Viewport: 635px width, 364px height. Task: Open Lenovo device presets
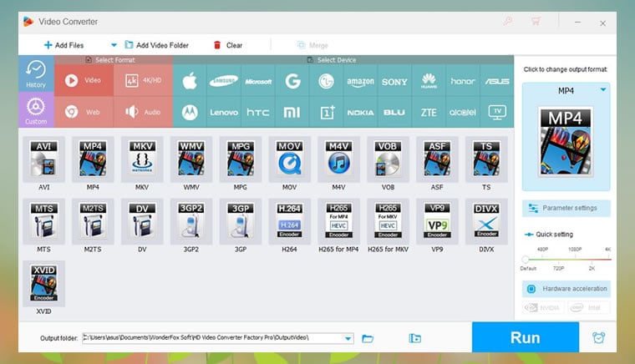224,112
